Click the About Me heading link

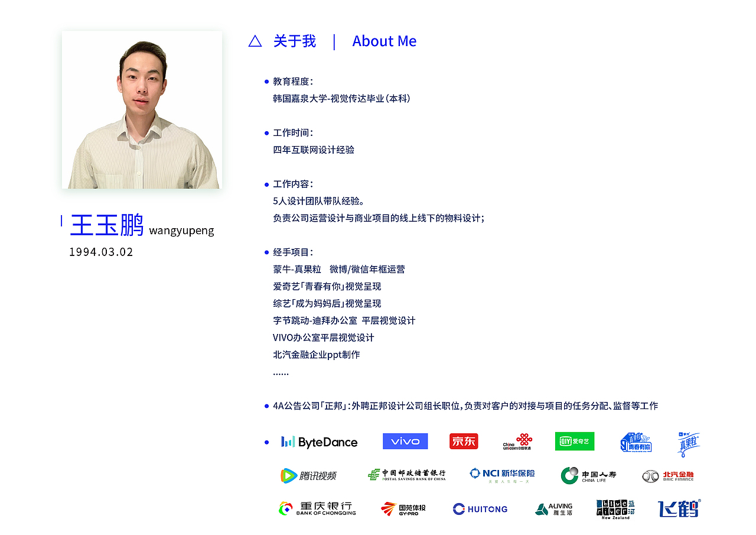pos(384,41)
